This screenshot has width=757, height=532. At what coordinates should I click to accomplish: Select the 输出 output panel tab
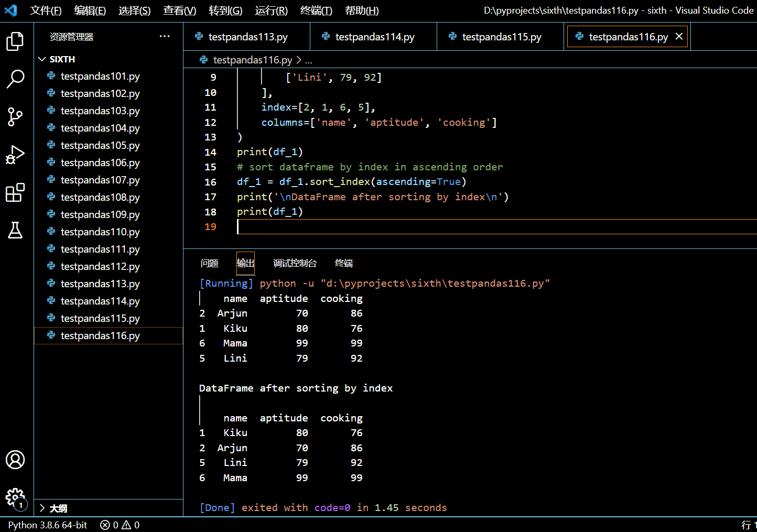tap(245, 263)
